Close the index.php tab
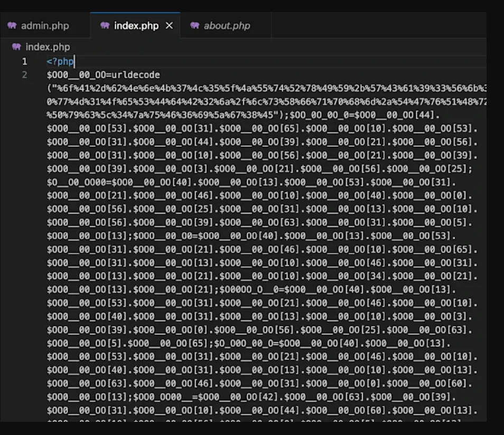The height and width of the screenshot is (435, 504). pyautogui.click(x=170, y=26)
